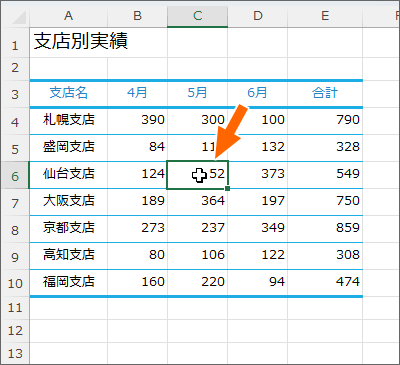
Task: Click cell with value 160
Action: coord(137,283)
